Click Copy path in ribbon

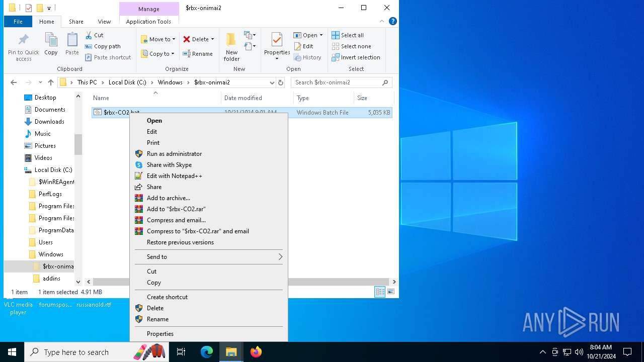(x=103, y=46)
